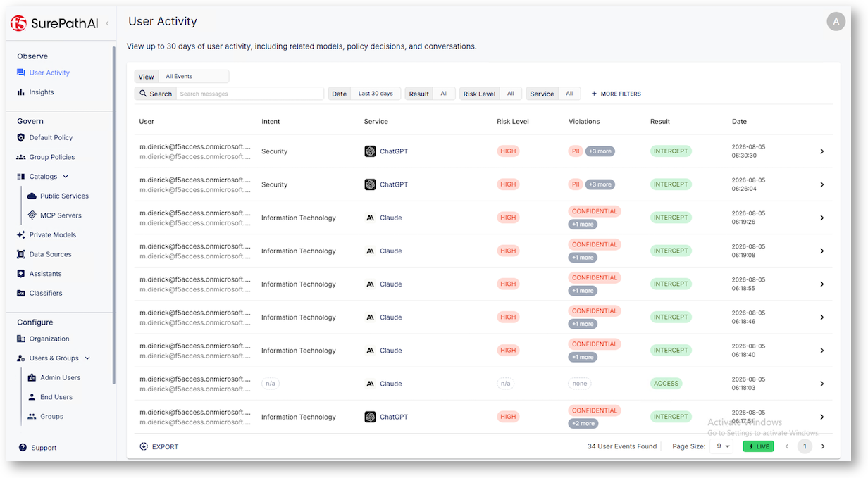Open the Date Last 30 days filter

point(365,94)
